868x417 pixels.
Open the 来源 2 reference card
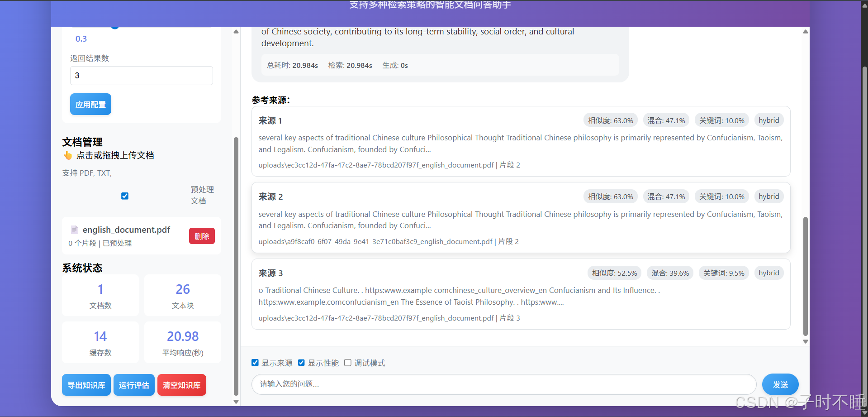tap(521, 218)
